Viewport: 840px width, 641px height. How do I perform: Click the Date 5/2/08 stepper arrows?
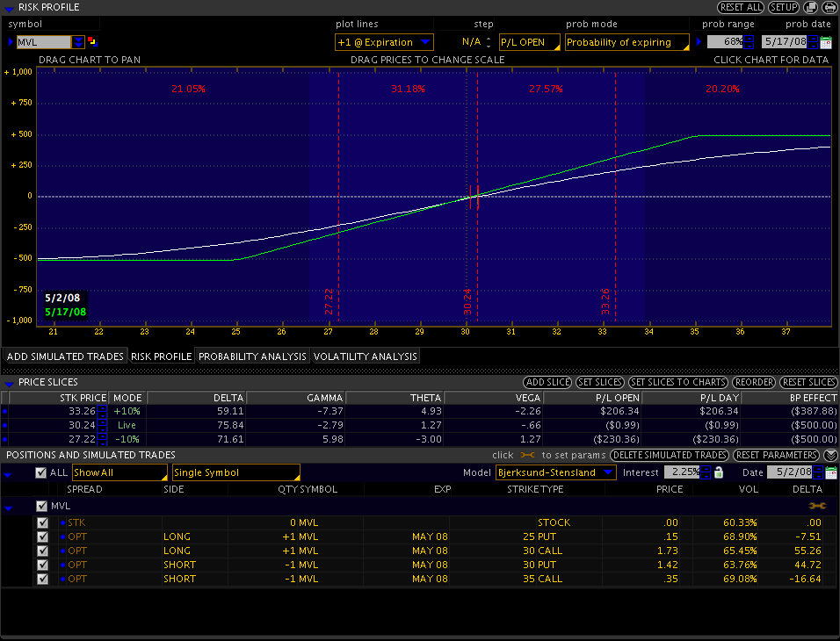point(818,472)
